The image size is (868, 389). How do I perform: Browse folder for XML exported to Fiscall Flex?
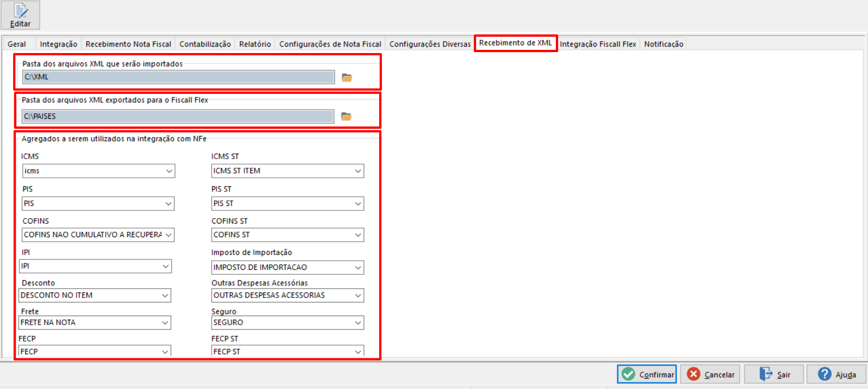[x=346, y=117]
